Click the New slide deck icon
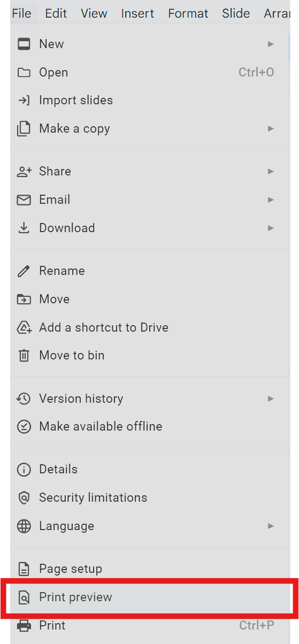299x644 pixels. click(x=24, y=44)
